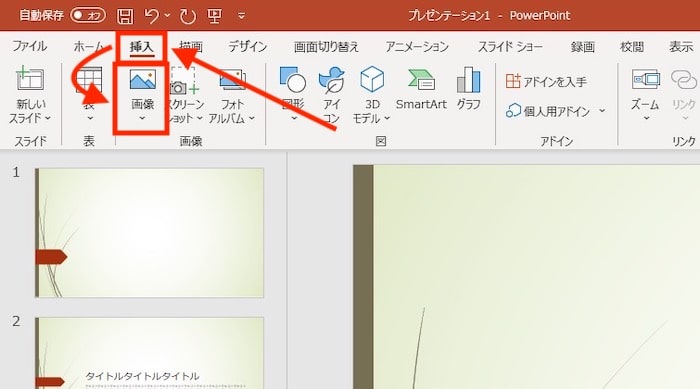Open the Undo history dropdown arrow
700x389 pixels.
coord(168,16)
